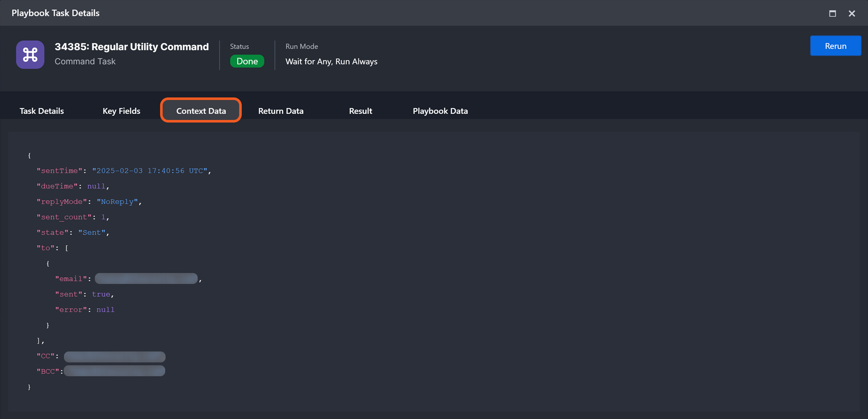This screenshot has width=868, height=419.
Task: Close the Playbook Task Details dialog
Action: (x=852, y=14)
